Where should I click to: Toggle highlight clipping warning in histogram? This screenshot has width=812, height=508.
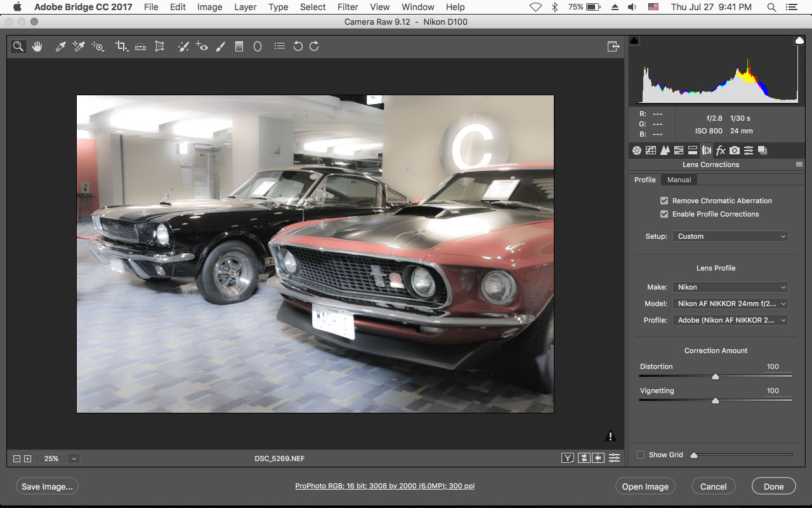click(x=799, y=41)
